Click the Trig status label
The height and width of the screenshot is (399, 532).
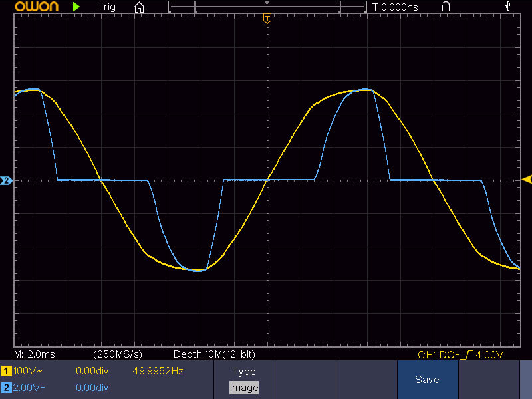click(x=106, y=7)
